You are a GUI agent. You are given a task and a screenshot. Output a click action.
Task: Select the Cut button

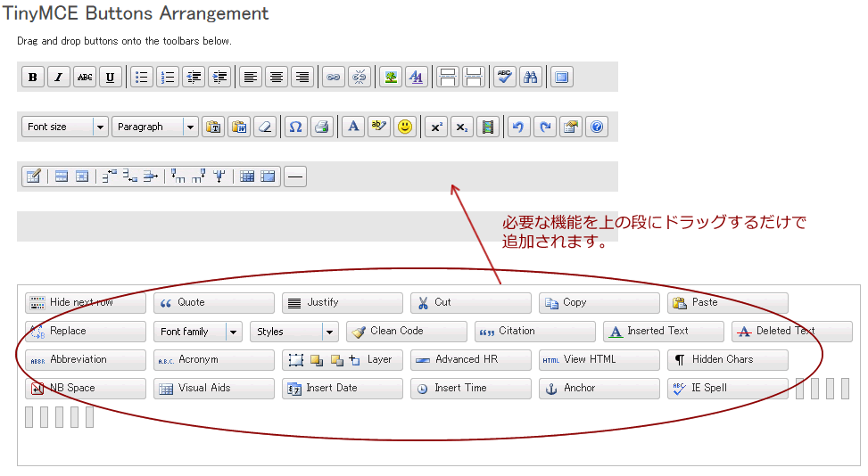point(470,303)
